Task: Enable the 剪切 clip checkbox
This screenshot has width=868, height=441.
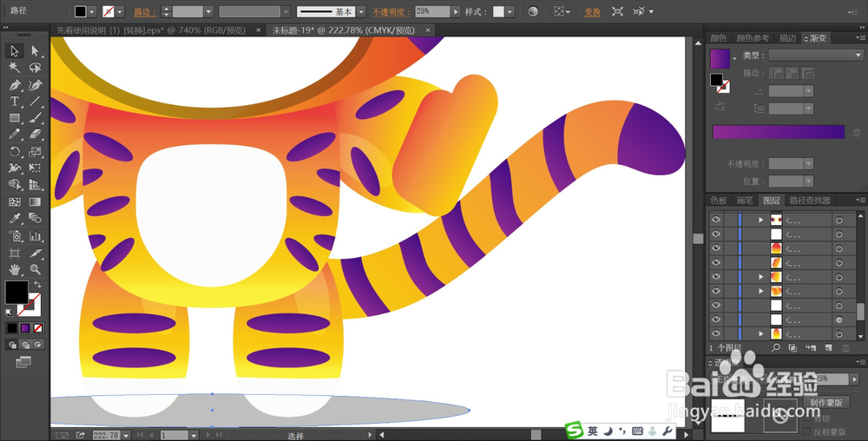Action: (x=807, y=419)
